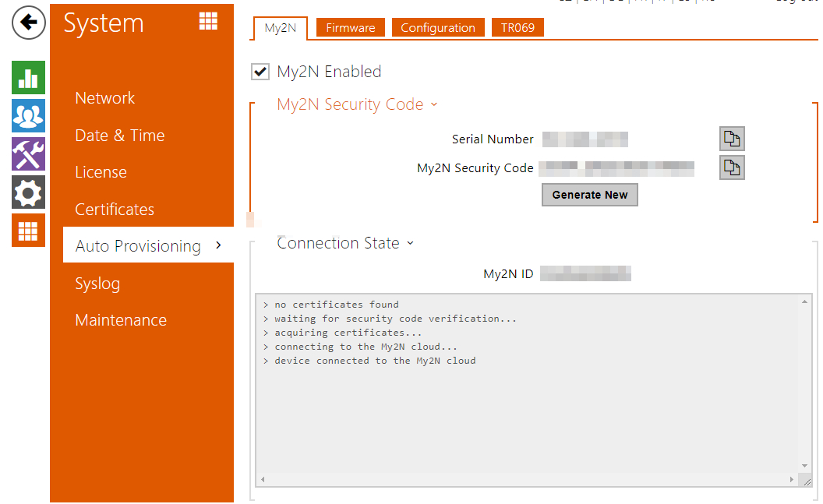Click the back arrow navigation icon
This screenshot has width=823, height=504.
[28, 23]
